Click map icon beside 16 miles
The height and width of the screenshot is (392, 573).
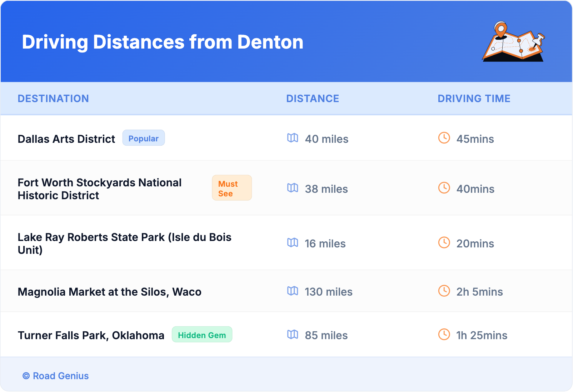click(x=293, y=243)
